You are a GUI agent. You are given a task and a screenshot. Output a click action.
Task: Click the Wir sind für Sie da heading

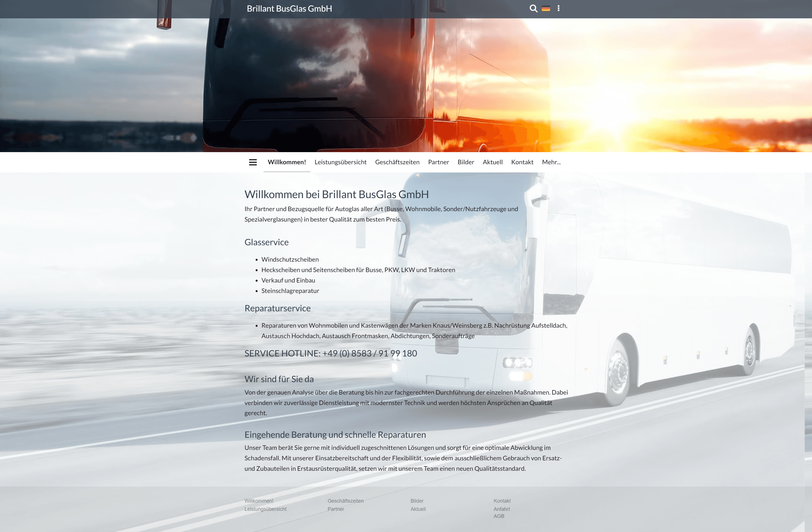pos(279,379)
